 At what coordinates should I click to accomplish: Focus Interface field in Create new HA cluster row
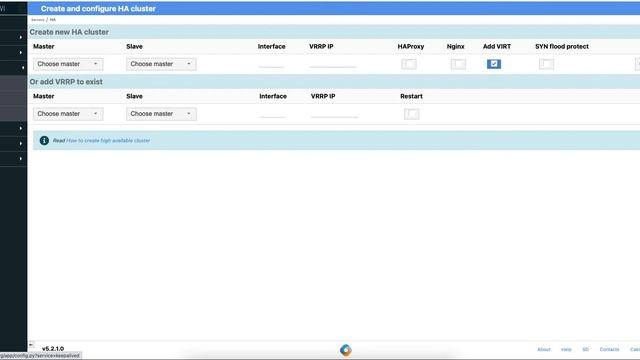coord(271,64)
